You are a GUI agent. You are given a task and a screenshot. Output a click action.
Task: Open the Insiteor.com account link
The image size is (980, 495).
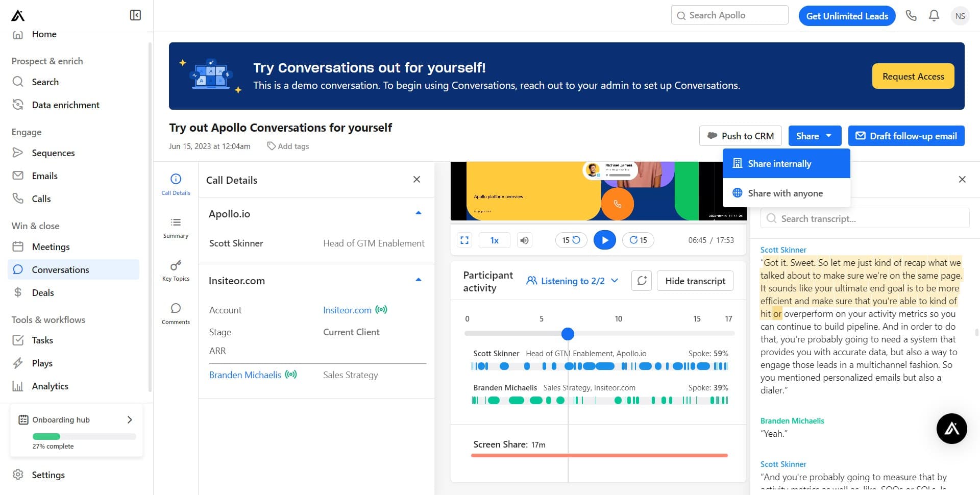(347, 310)
